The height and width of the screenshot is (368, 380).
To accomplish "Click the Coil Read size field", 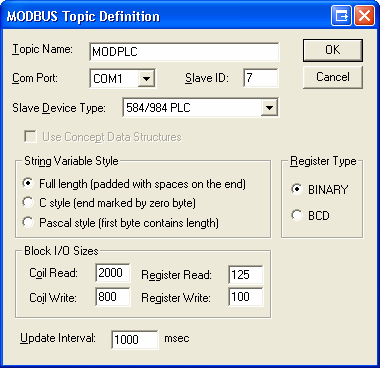I will pyautogui.click(x=112, y=273).
